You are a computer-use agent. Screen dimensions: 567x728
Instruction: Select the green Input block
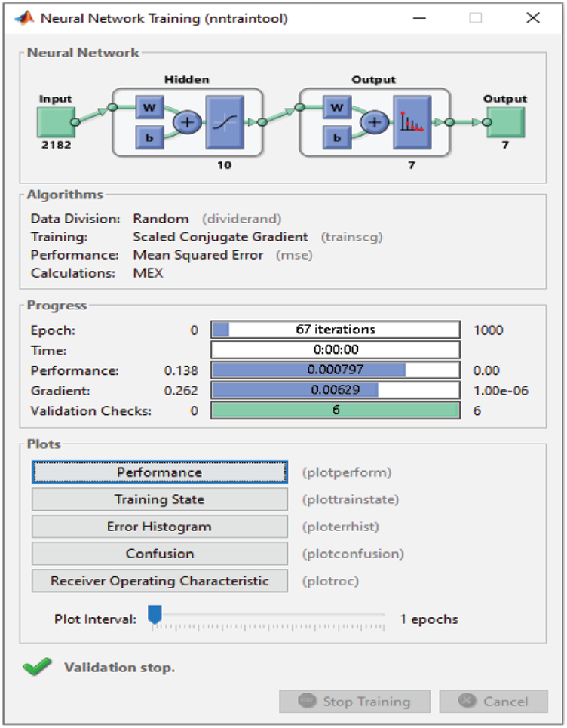55,121
